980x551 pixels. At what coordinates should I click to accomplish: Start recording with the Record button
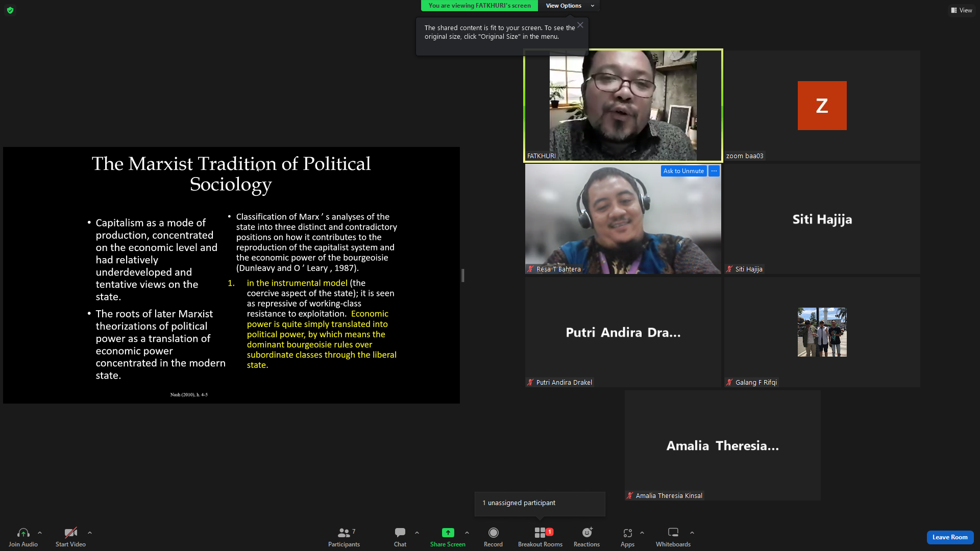(x=493, y=537)
